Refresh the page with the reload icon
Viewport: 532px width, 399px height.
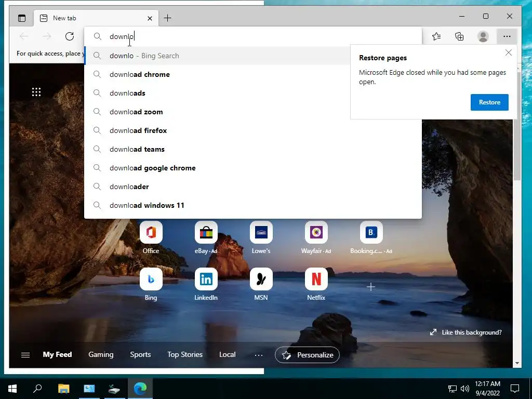(x=70, y=36)
